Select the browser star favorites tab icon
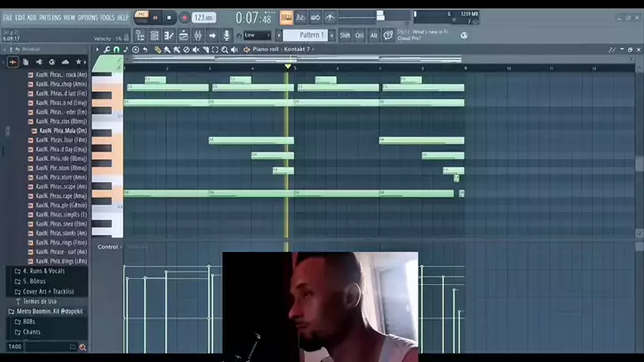The height and width of the screenshot is (362, 644). click(79, 63)
